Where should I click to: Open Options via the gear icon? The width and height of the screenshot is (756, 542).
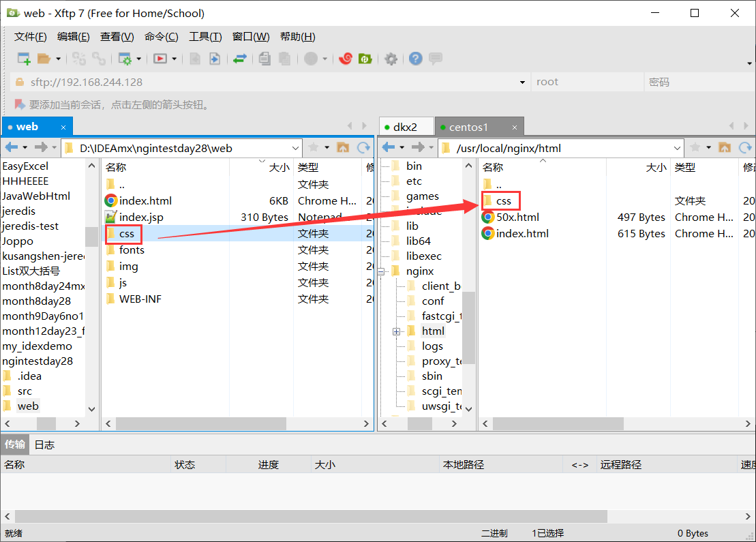pos(391,59)
